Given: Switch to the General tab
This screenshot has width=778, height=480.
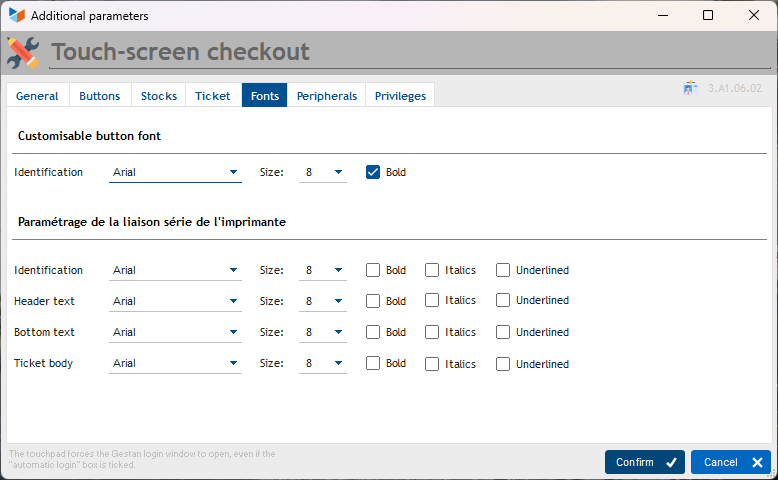Looking at the screenshot, I should pos(37,96).
